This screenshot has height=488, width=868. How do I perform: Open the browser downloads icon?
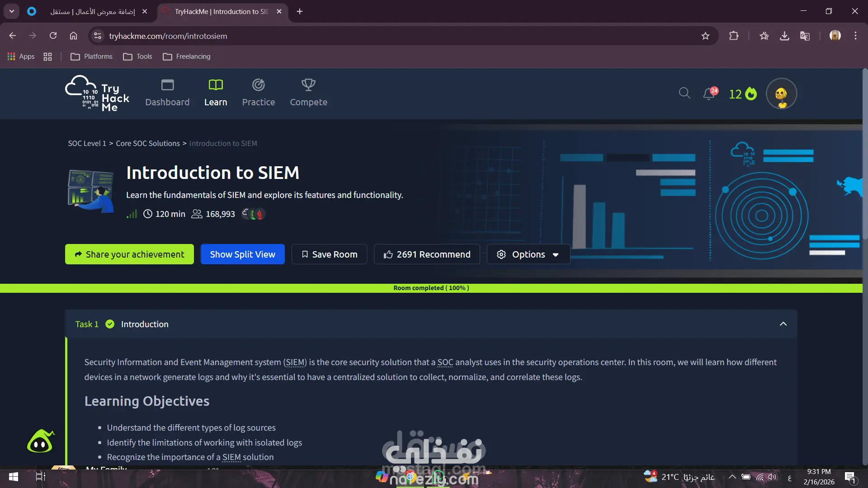coord(784,36)
